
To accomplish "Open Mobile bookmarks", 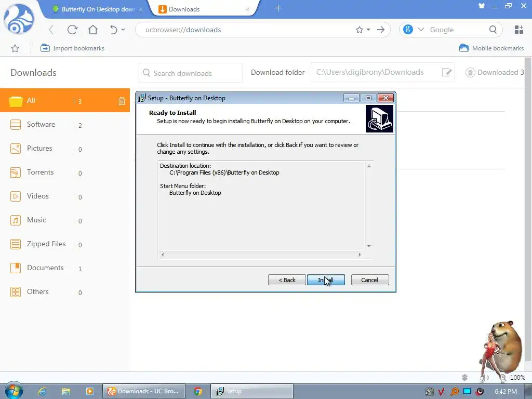I will 491,48.
